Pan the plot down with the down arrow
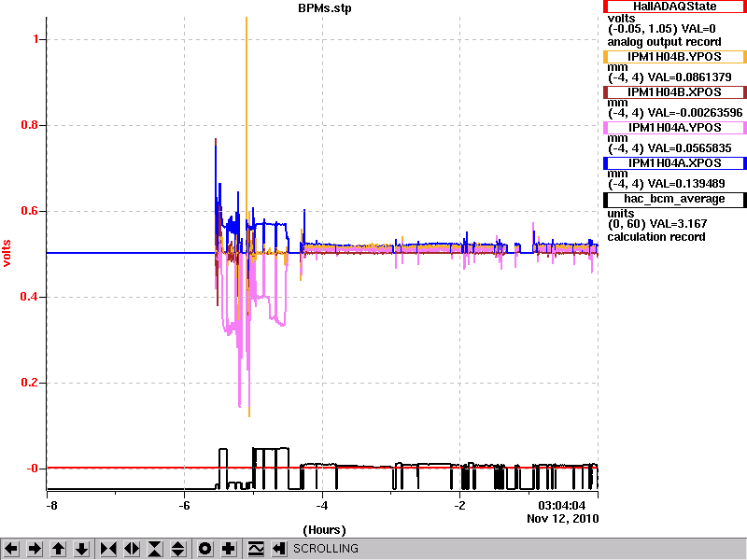The height and width of the screenshot is (560, 747). (x=82, y=549)
